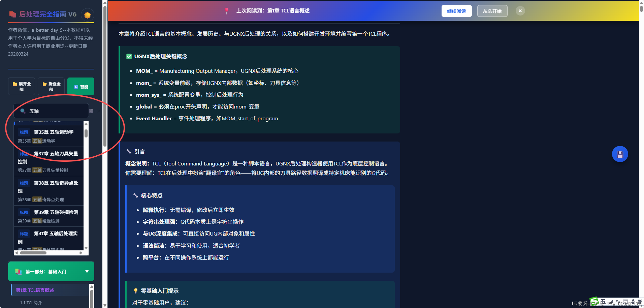Open search result 第37章 五轴刀具矢量控制
The image size is (644, 308).
coord(49,161)
